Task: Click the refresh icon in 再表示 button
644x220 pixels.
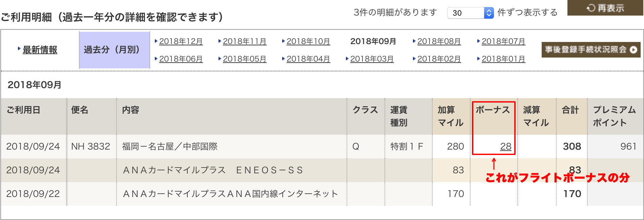Action: click(591, 8)
